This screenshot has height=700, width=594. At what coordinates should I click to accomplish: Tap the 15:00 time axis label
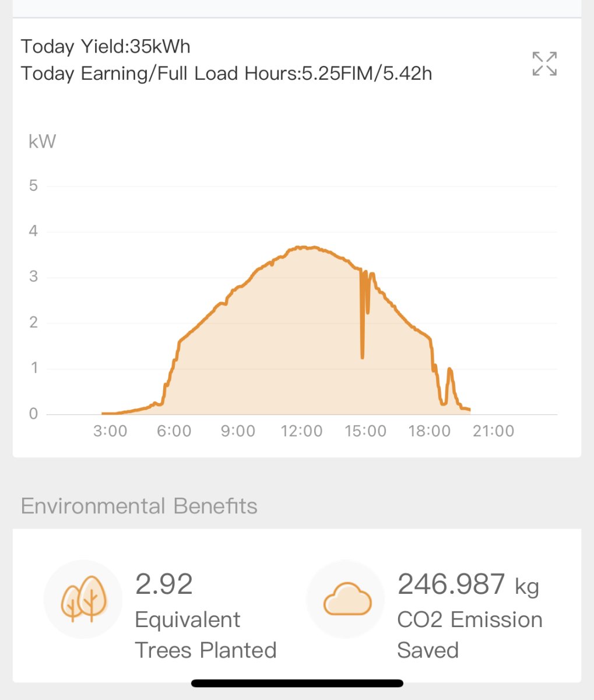click(365, 431)
